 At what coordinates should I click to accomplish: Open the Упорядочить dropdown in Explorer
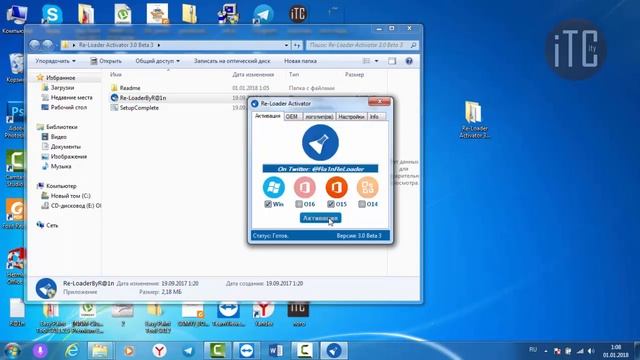click(x=56, y=61)
